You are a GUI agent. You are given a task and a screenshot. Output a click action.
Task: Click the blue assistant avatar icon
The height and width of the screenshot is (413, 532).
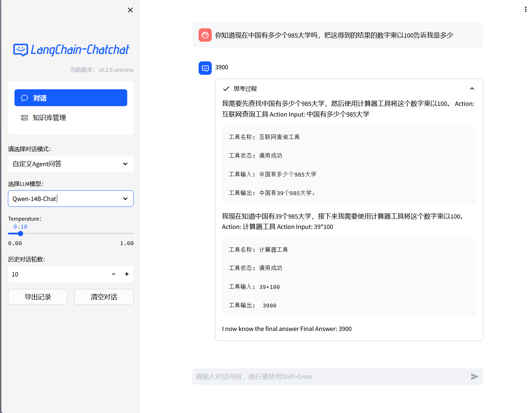[x=205, y=68]
